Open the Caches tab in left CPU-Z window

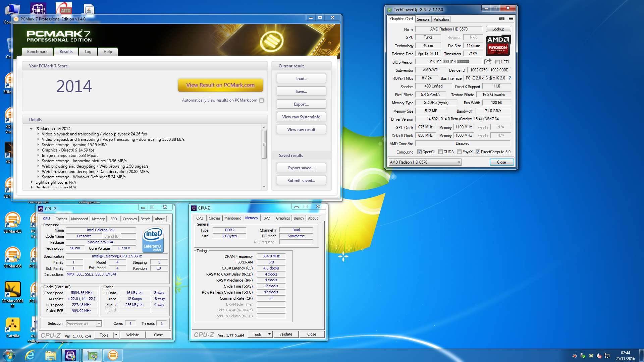61,219
